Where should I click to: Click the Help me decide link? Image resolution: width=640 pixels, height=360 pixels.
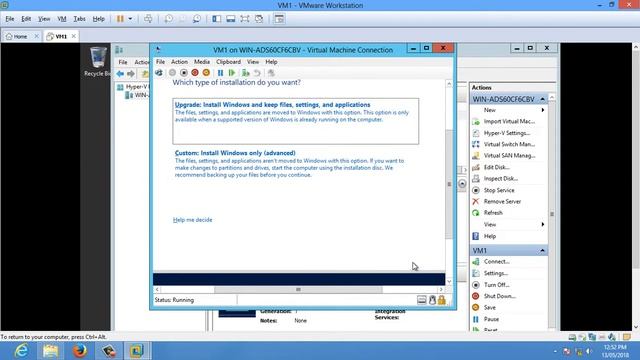point(193,220)
